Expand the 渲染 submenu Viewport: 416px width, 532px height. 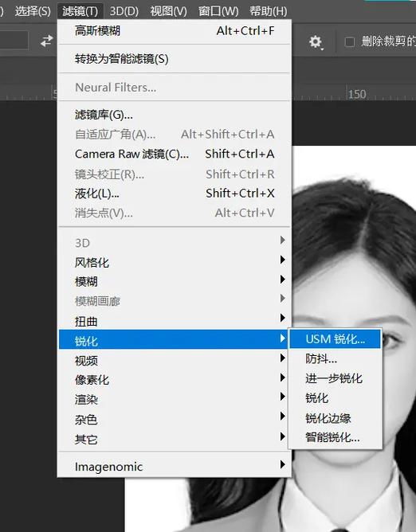(175, 399)
